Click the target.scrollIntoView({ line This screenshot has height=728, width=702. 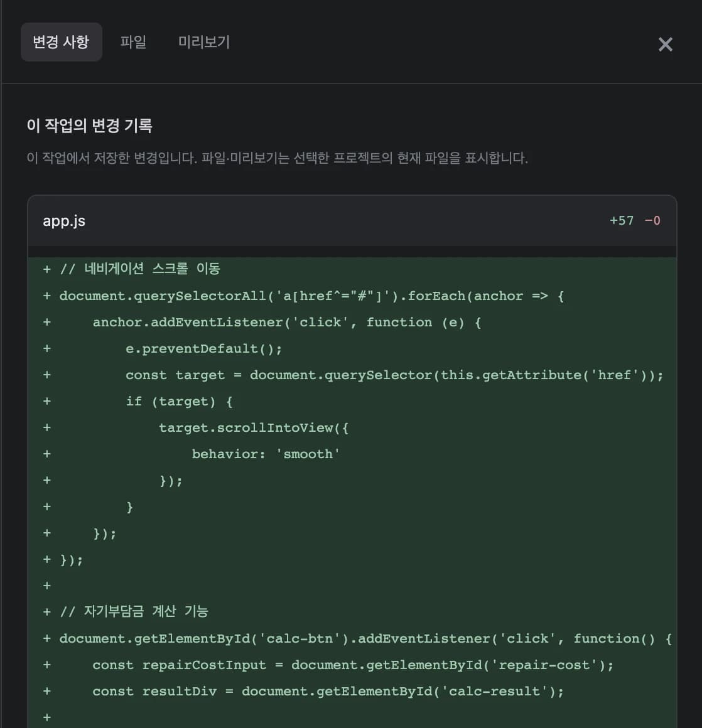pyautogui.click(x=352, y=428)
